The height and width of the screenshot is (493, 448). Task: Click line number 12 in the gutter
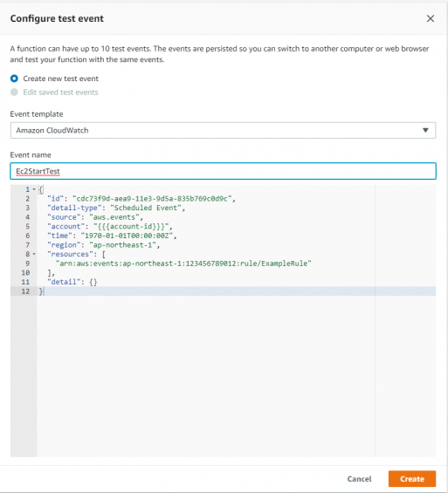[x=25, y=291]
